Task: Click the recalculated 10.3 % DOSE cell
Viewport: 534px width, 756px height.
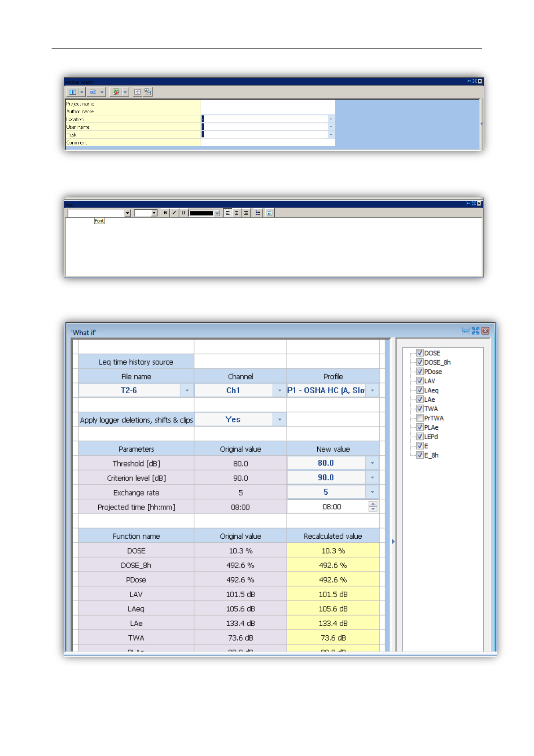Action: pos(333,550)
